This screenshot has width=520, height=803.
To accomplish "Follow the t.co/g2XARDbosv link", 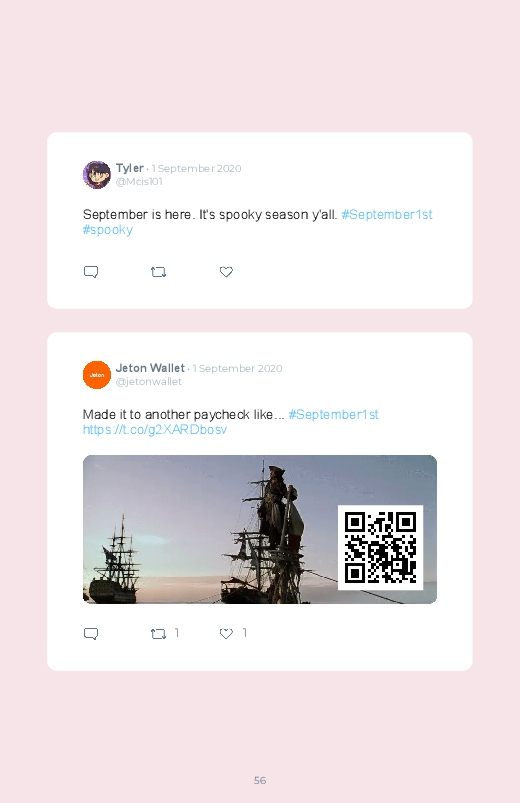I will pyautogui.click(x=155, y=430).
